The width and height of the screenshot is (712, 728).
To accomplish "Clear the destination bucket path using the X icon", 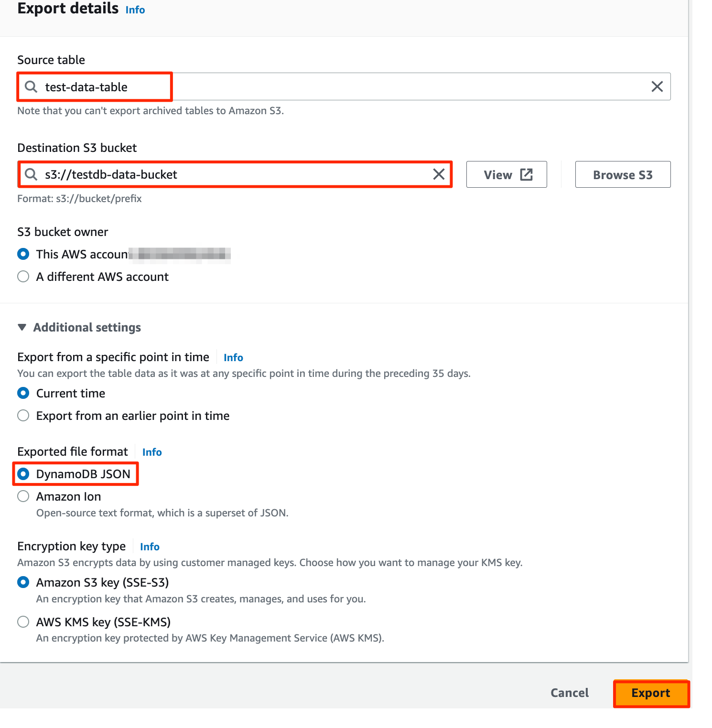I will (439, 174).
